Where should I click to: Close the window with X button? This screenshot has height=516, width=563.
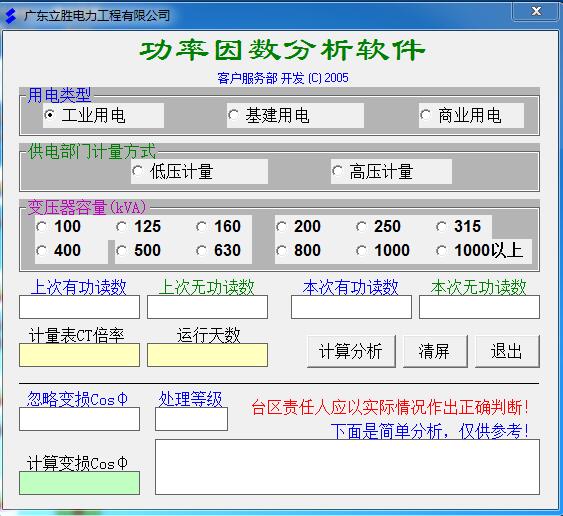[536, 11]
